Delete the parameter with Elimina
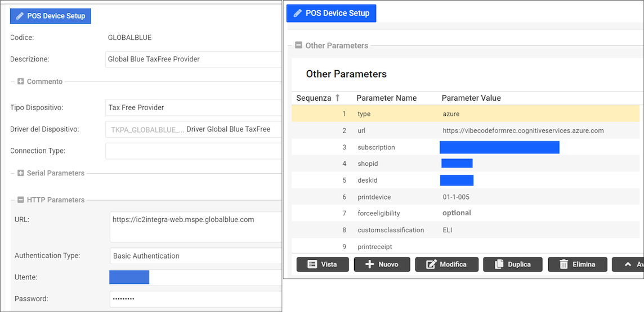 click(x=577, y=264)
